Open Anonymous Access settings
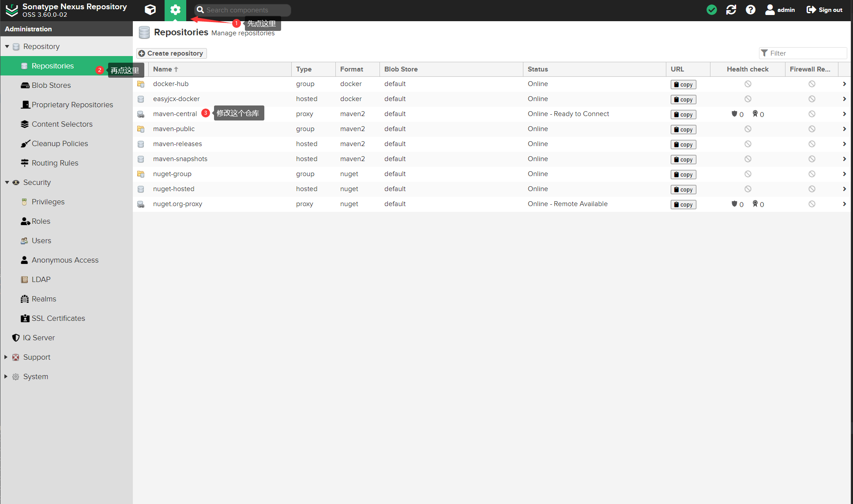 coord(67,260)
